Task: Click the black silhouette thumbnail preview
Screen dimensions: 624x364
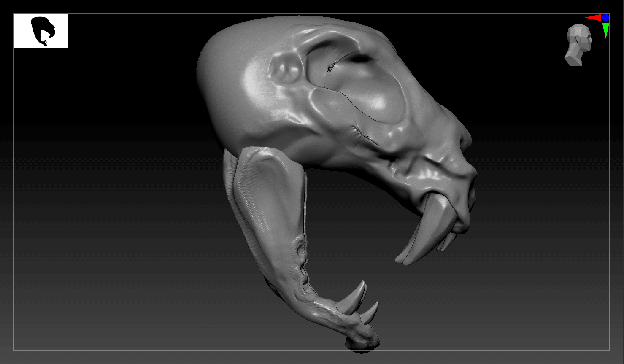Action: tap(41, 31)
